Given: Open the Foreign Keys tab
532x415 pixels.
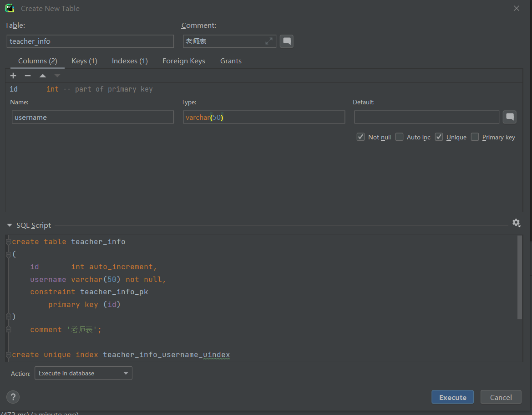Looking at the screenshot, I should pyautogui.click(x=184, y=61).
